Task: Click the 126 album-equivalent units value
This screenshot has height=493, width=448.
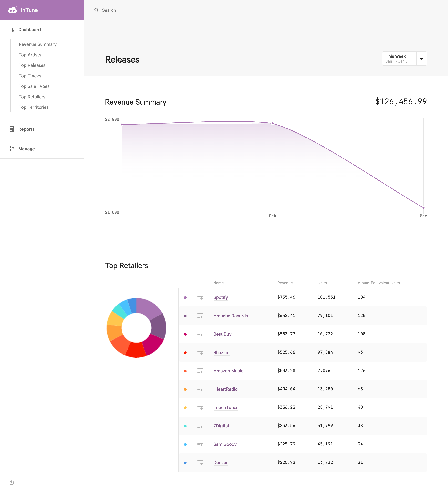Action: click(x=361, y=370)
